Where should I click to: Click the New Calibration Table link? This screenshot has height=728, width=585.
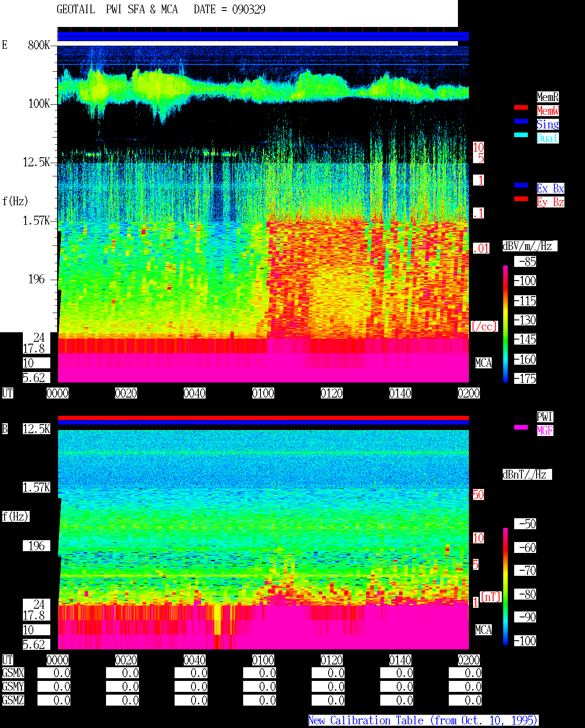click(423, 721)
